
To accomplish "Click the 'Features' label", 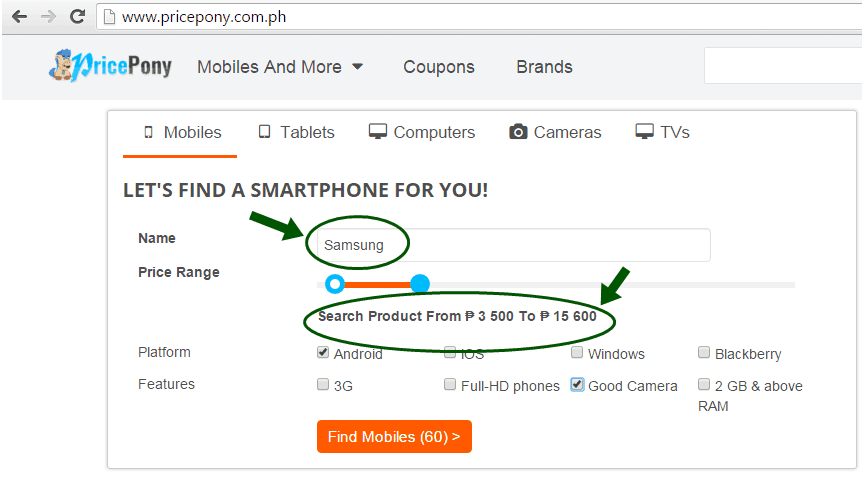I will 166,384.
